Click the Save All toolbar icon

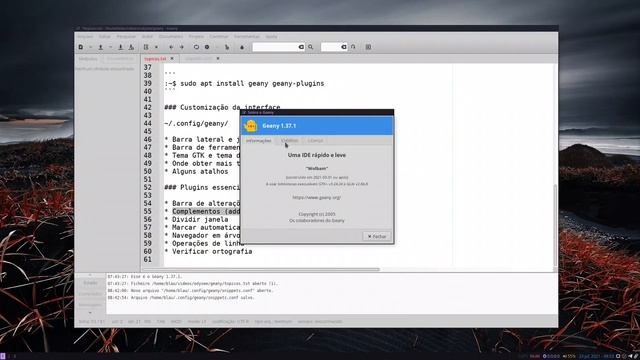click(131, 47)
